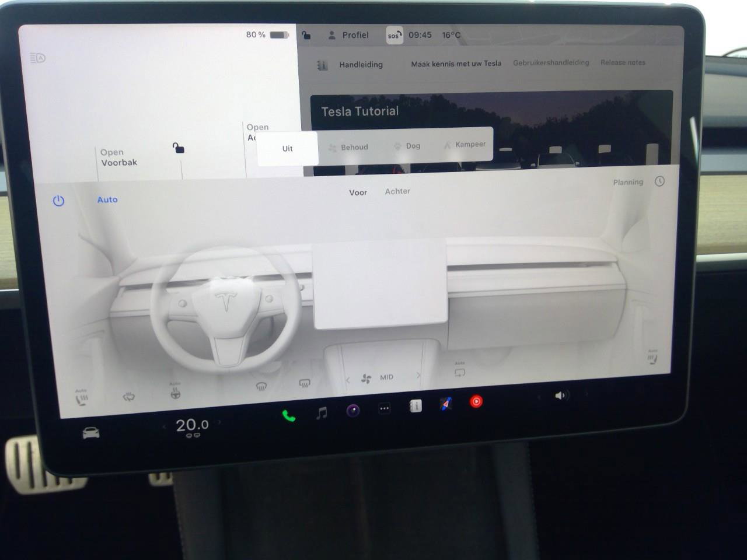Lower cabin temperature left arrow
The height and width of the screenshot is (560, 747).
pyautogui.click(x=164, y=427)
